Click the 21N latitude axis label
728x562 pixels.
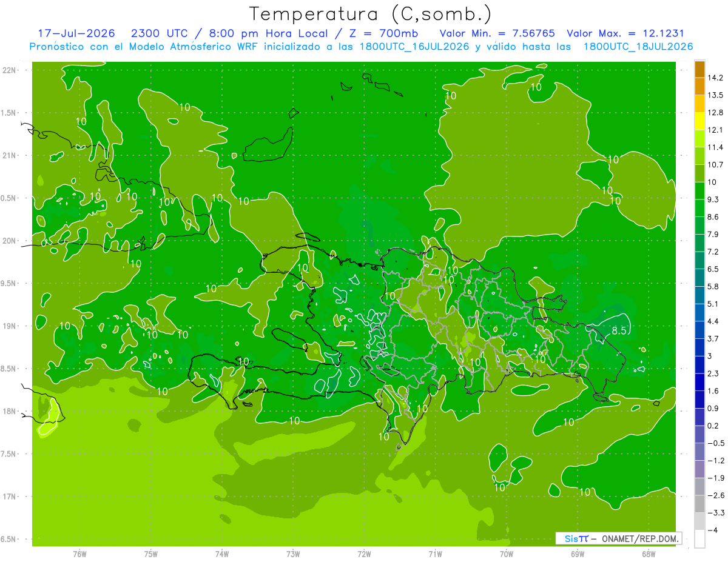[9, 155]
